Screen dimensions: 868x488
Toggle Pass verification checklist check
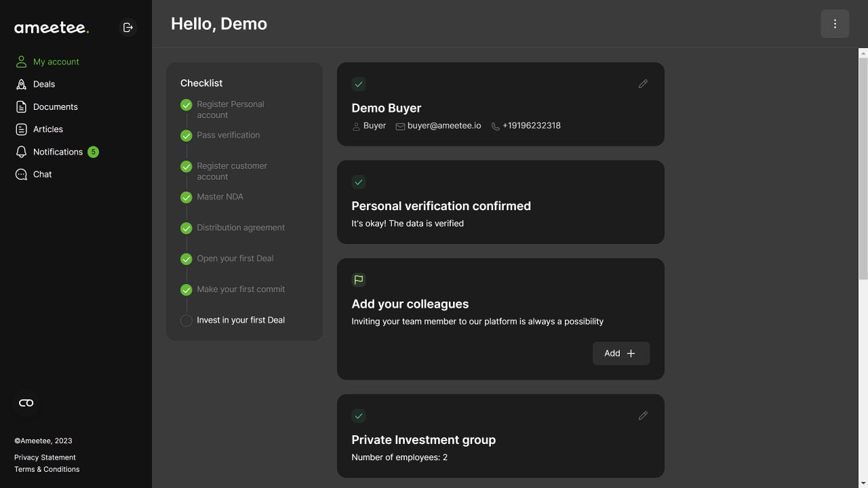[x=186, y=136]
